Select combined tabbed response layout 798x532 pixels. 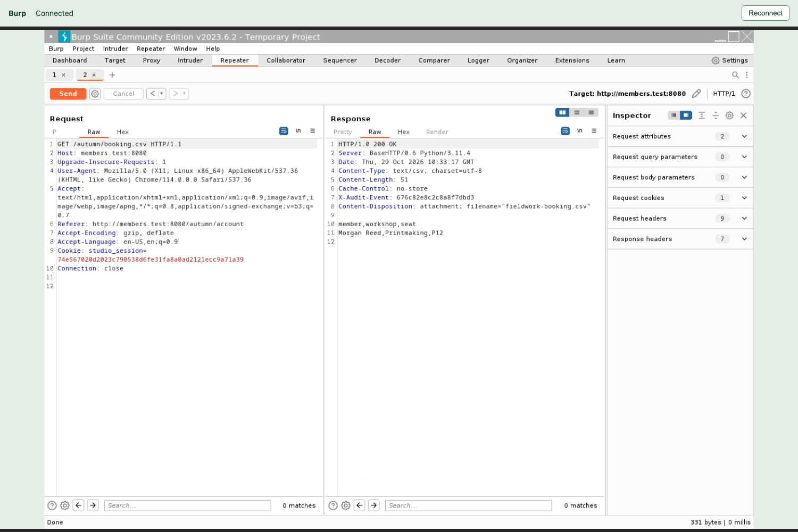pyautogui.click(x=591, y=112)
